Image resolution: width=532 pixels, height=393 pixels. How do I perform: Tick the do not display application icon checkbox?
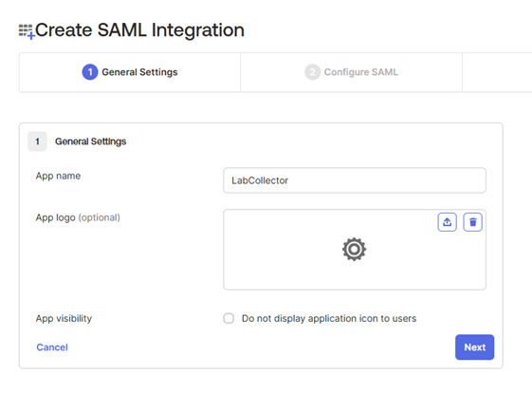[x=229, y=318]
